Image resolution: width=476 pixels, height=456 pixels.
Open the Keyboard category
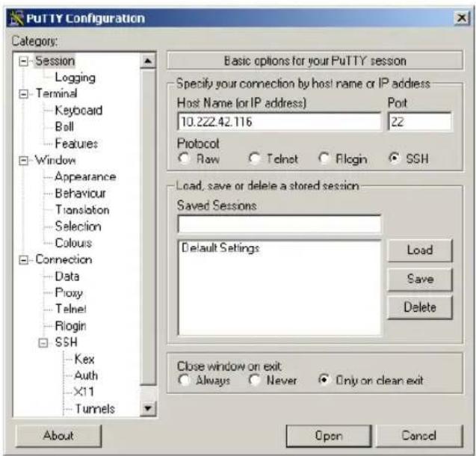coord(78,111)
